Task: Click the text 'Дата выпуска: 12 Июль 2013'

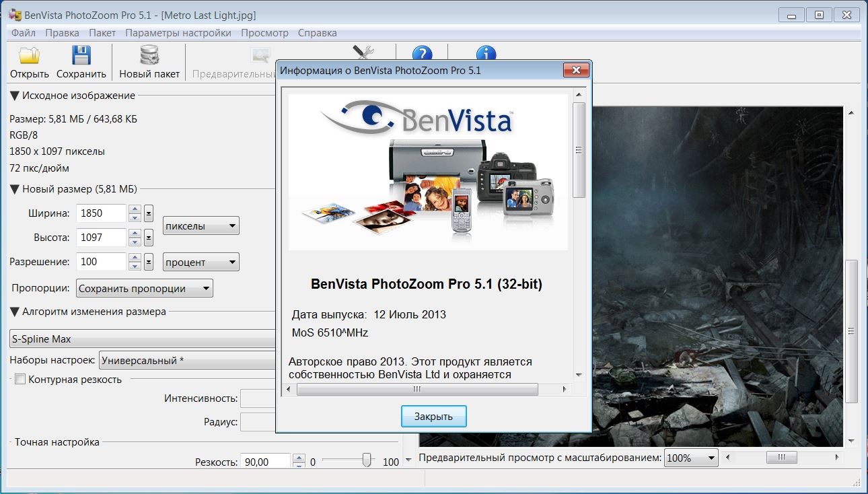Action: (x=369, y=314)
